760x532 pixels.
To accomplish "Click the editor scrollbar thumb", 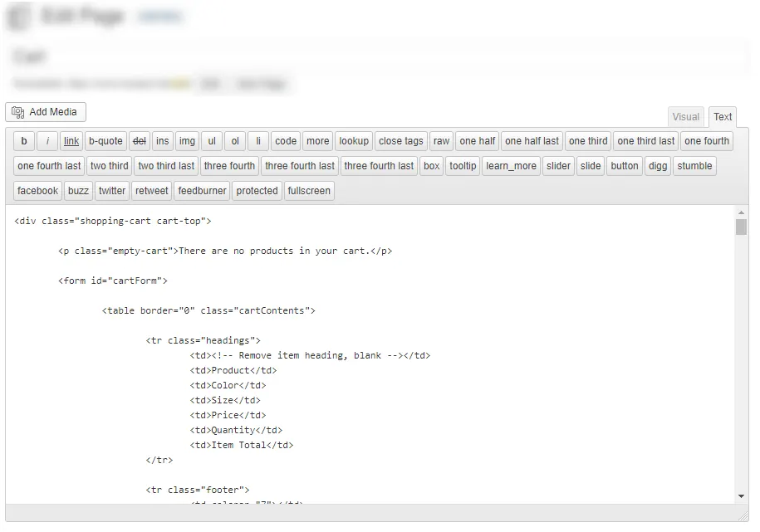I will click(741, 227).
